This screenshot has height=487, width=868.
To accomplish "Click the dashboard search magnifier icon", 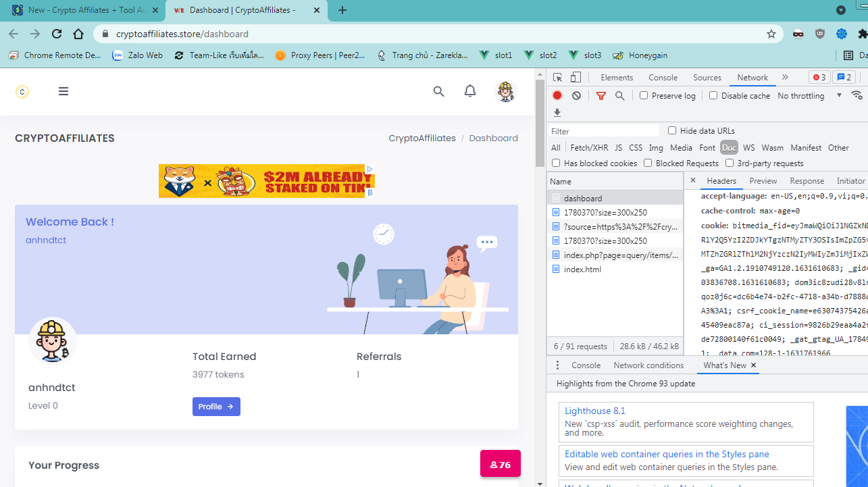I will click(x=439, y=91).
